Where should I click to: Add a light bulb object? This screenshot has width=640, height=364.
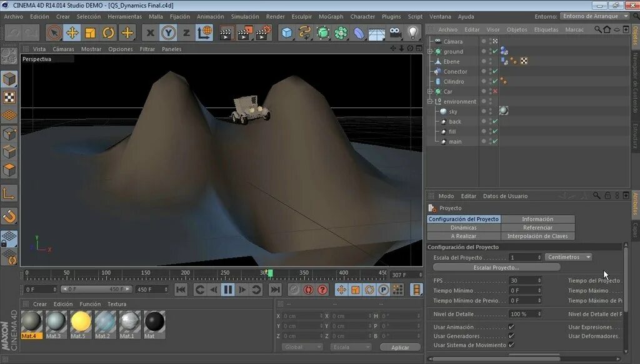(x=412, y=32)
